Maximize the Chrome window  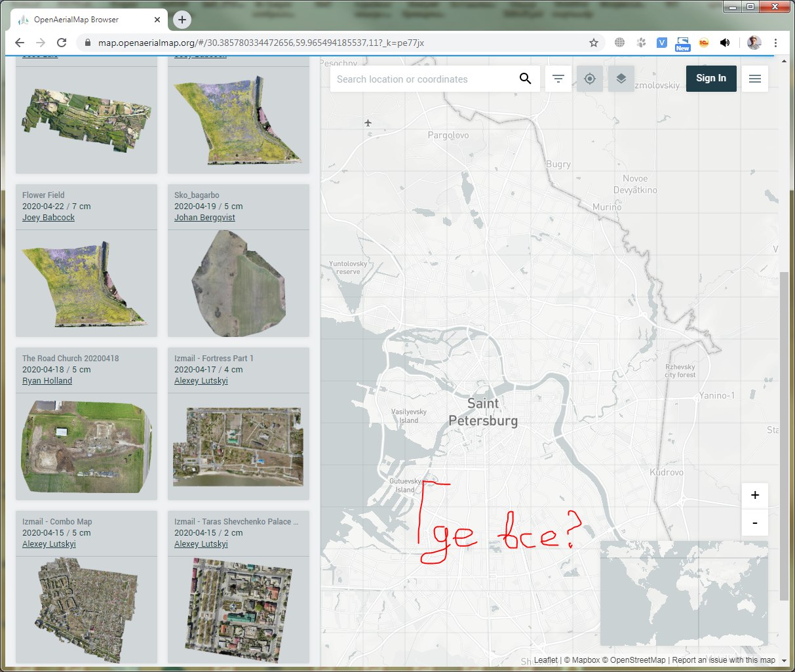click(x=750, y=7)
